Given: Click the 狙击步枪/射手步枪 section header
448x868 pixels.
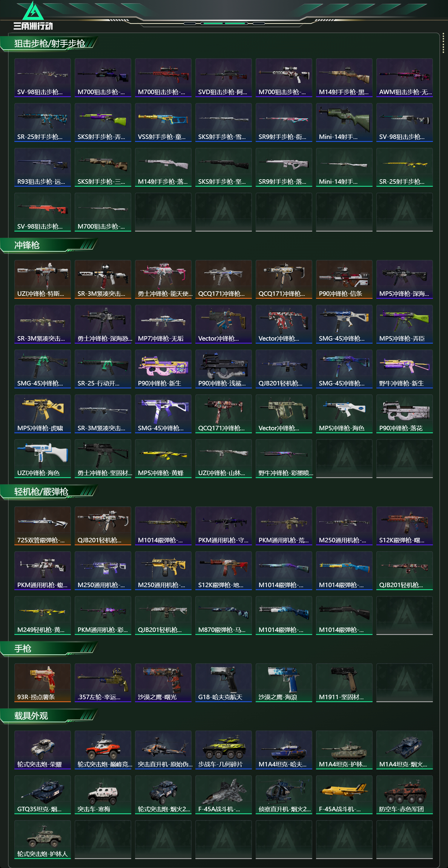Looking at the screenshot, I should (49, 43).
